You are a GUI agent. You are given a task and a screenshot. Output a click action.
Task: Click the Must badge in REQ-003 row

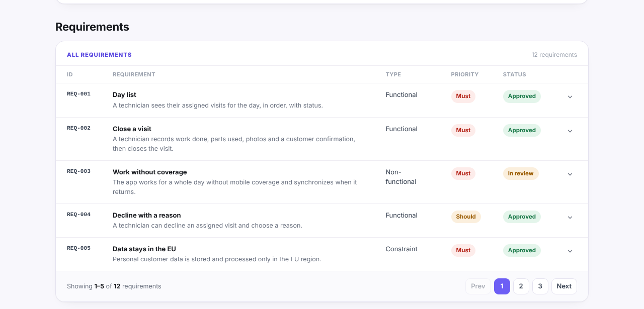point(463,174)
